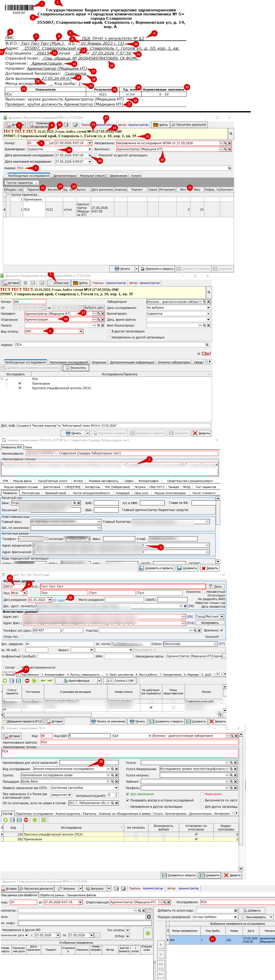Click search magnifier beside patient header in results window
The width and height of the screenshot is (275, 980).
pos(231,134)
